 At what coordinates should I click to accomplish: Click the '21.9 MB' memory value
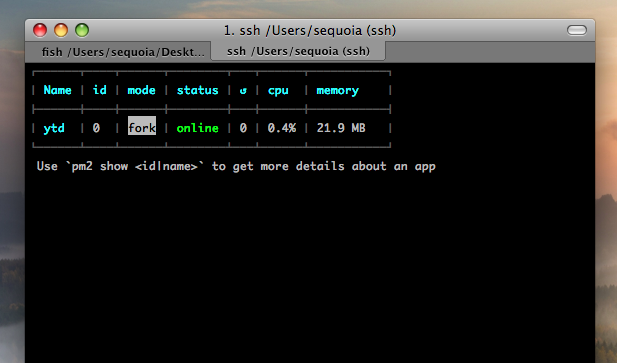[341, 128]
